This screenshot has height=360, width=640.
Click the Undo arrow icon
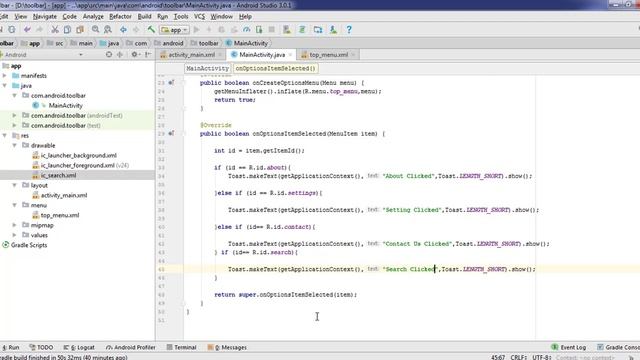(x=27, y=29)
